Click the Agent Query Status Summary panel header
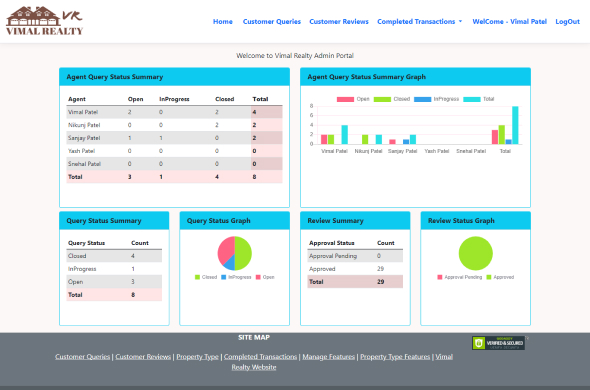 coord(174,77)
